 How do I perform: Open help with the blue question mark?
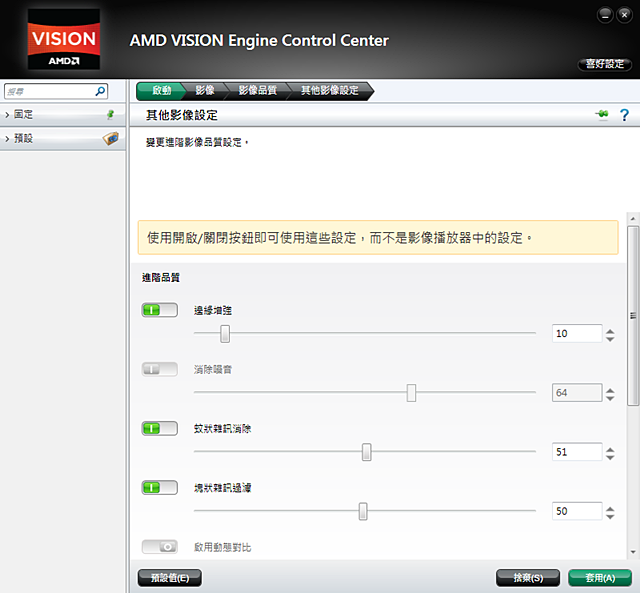624,115
